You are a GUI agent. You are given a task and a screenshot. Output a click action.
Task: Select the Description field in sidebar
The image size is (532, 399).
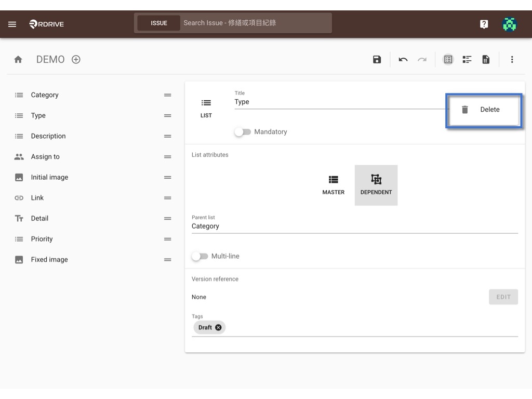(93, 137)
